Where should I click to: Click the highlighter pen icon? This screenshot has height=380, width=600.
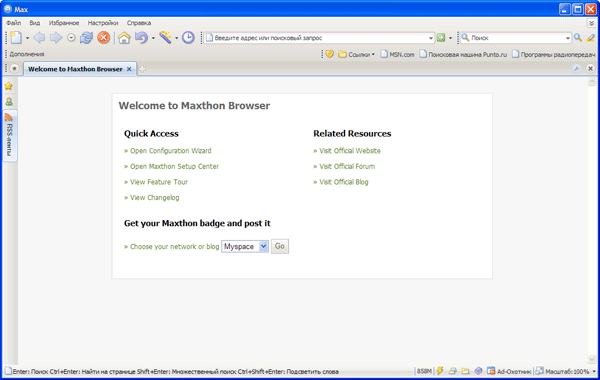pyautogui.click(x=591, y=38)
